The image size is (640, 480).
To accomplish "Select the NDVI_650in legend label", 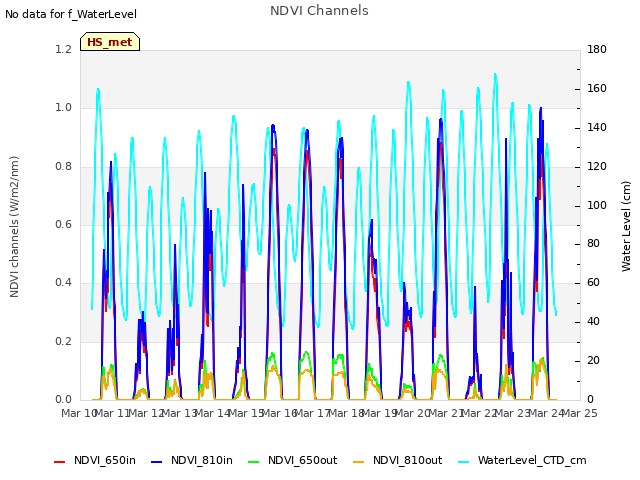I will [104, 460].
